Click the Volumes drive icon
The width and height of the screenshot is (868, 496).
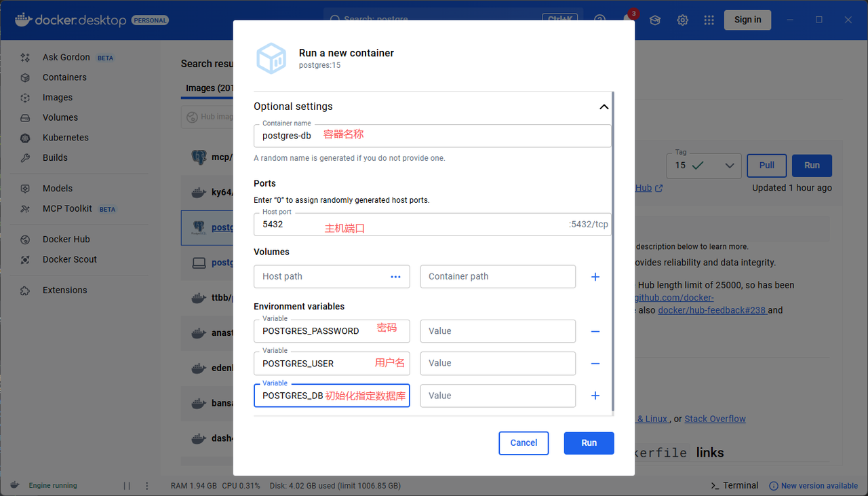pyautogui.click(x=25, y=117)
